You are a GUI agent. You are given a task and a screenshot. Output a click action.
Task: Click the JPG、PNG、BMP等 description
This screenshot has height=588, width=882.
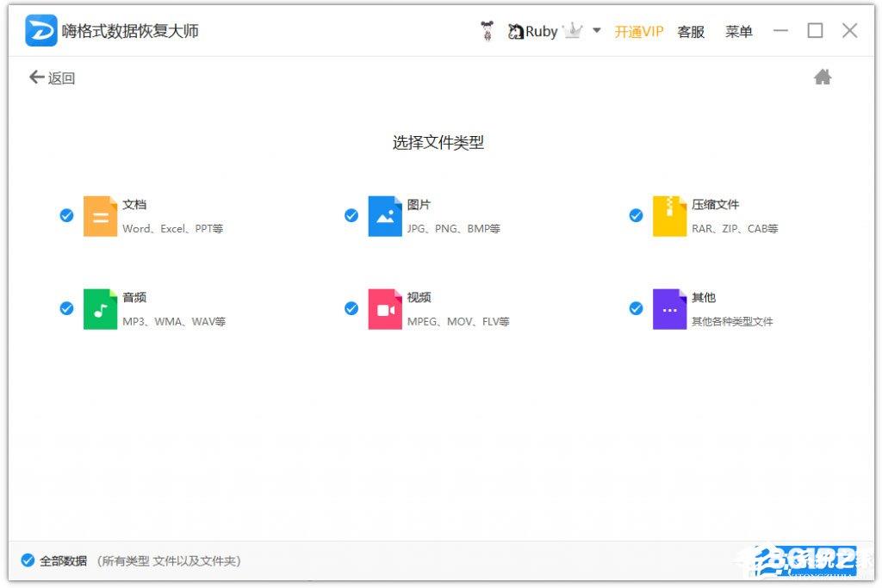(453, 229)
